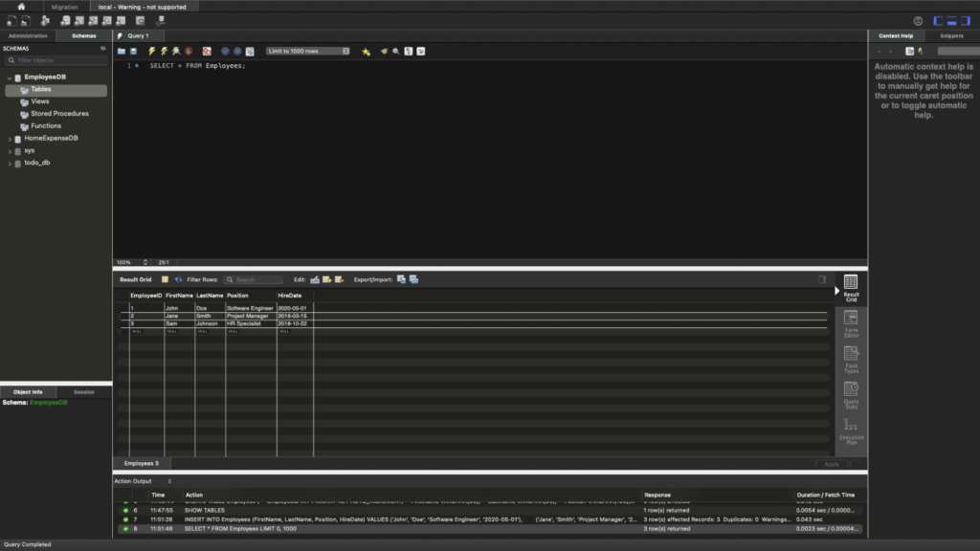
Task: Select the Stored Procedures tree node
Action: tap(59, 114)
